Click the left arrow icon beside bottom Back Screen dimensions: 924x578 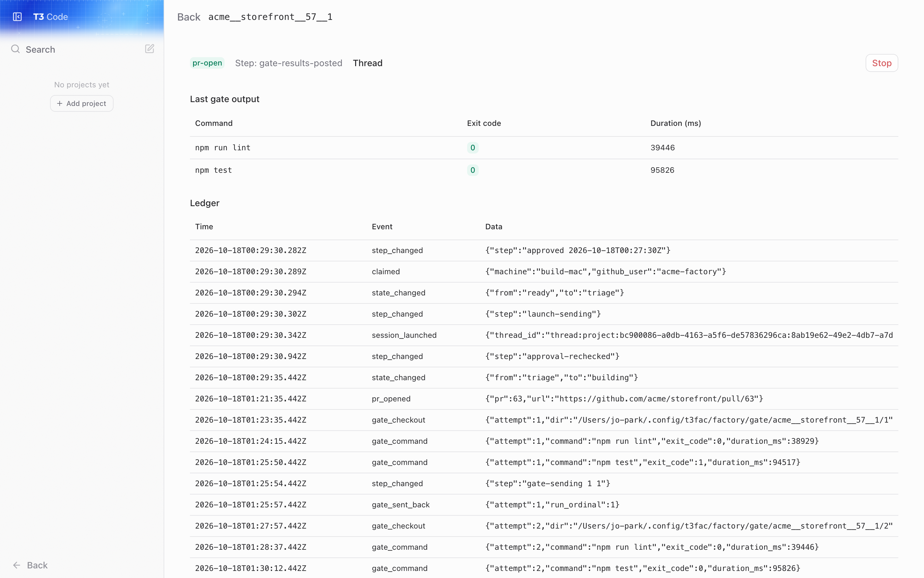pyautogui.click(x=16, y=565)
